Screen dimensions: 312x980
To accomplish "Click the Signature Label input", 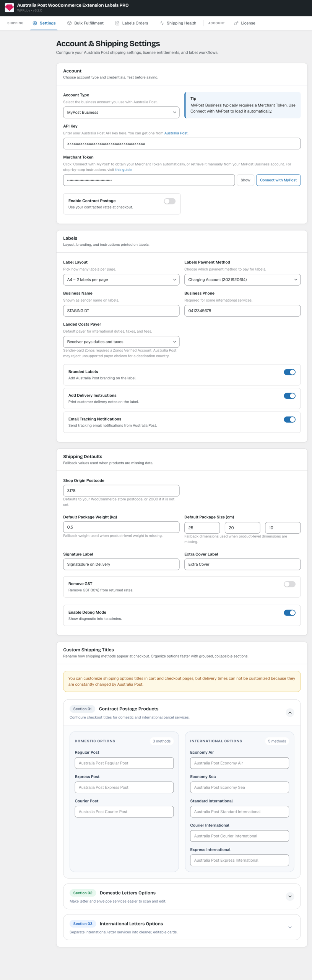I will point(121,564).
